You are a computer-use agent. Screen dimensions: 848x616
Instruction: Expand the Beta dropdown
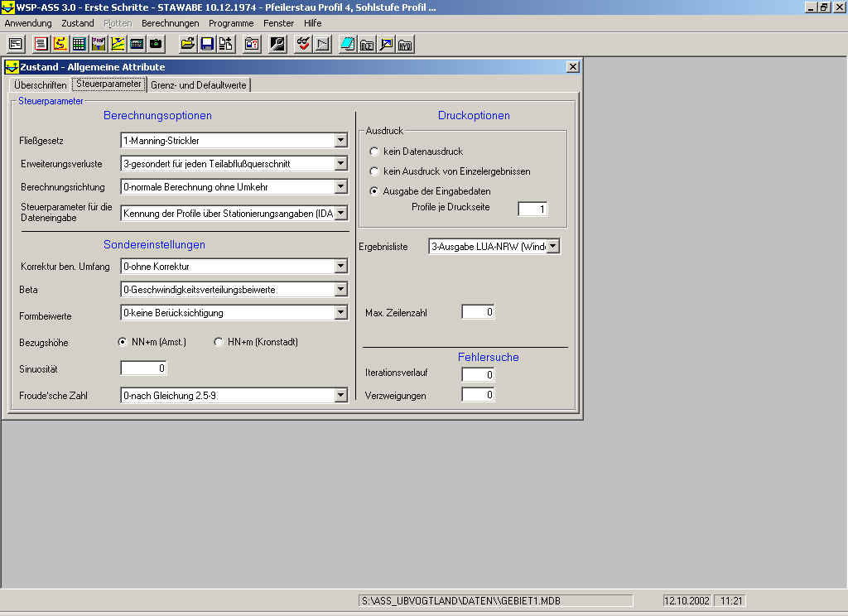point(340,289)
